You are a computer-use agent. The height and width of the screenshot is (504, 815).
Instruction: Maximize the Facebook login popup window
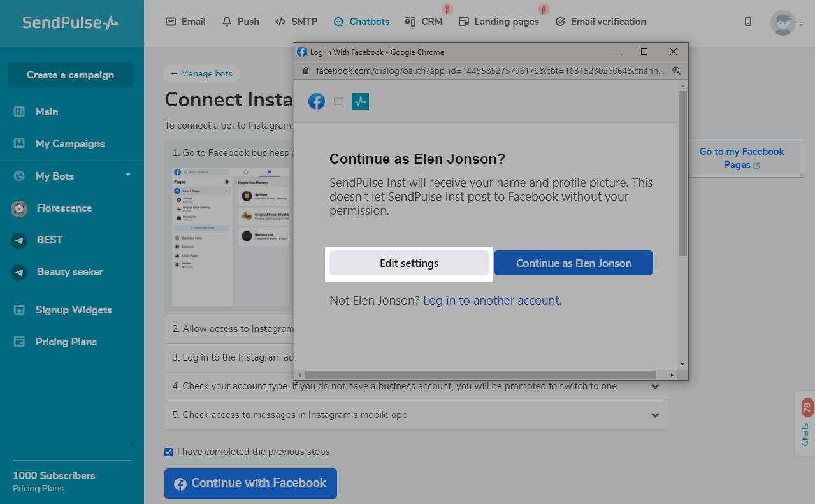point(644,52)
